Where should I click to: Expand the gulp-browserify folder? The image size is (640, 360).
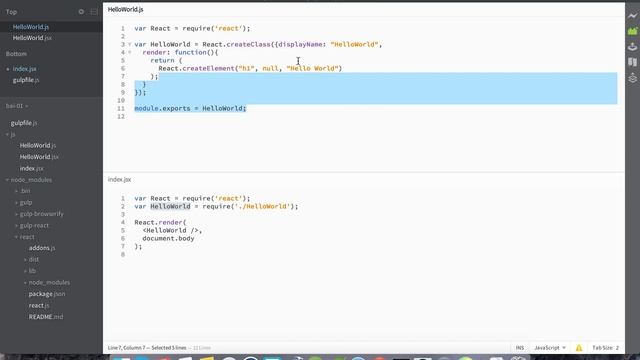click(16, 214)
